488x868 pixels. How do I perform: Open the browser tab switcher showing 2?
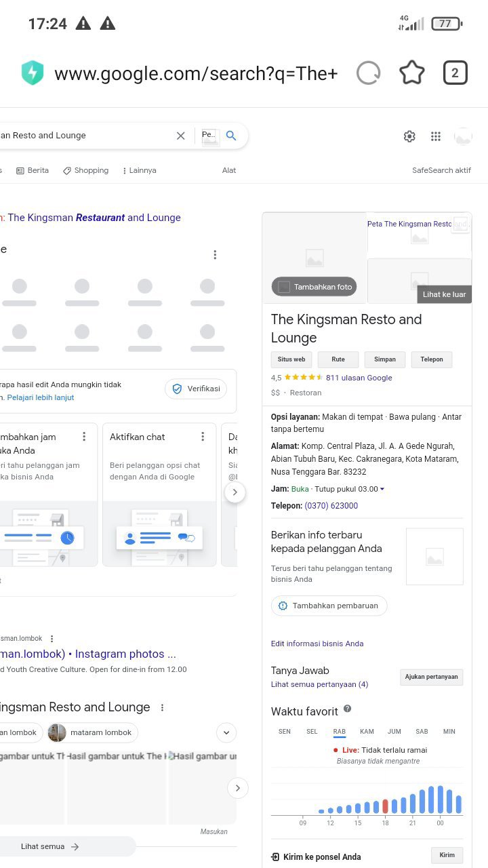pyautogui.click(x=455, y=73)
